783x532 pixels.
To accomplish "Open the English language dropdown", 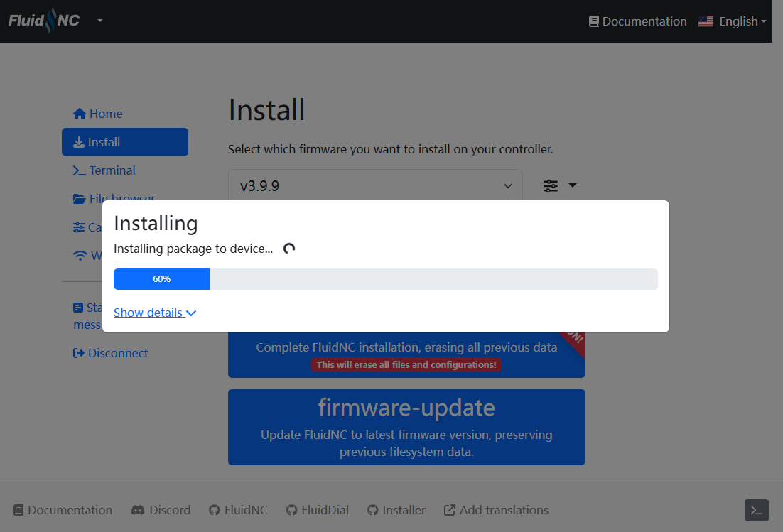I will (732, 21).
